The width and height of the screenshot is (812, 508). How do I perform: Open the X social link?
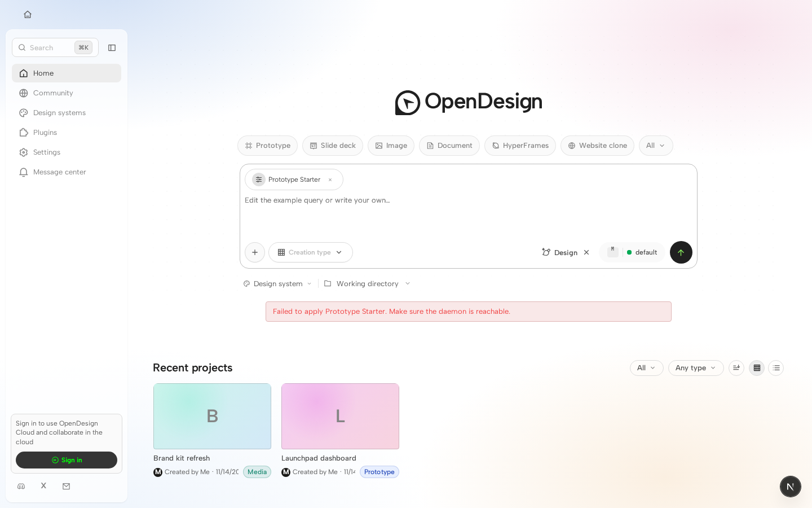pyautogui.click(x=43, y=486)
